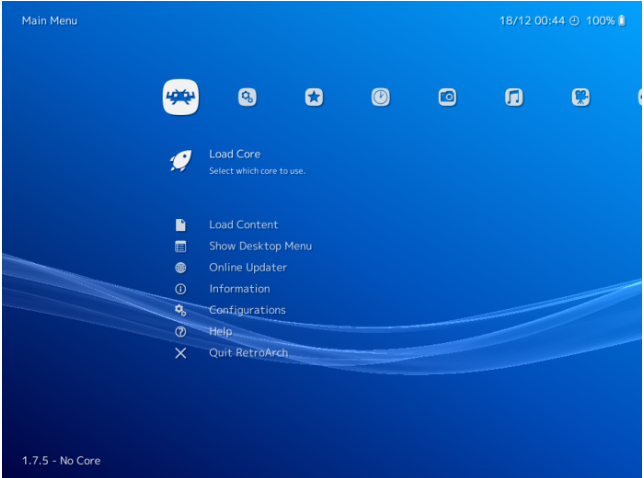Open the Help menu entry
Screen dimensions: 644x478
tap(221, 331)
